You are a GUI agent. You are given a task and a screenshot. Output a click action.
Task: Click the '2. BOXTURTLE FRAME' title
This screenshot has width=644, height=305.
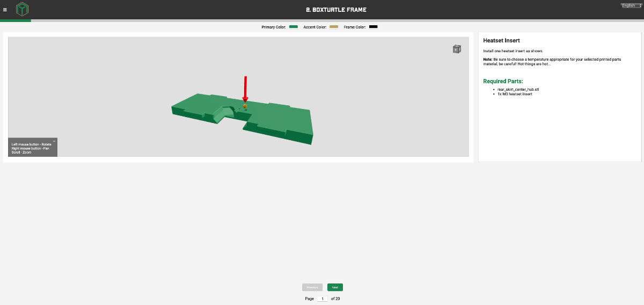click(336, 10)
